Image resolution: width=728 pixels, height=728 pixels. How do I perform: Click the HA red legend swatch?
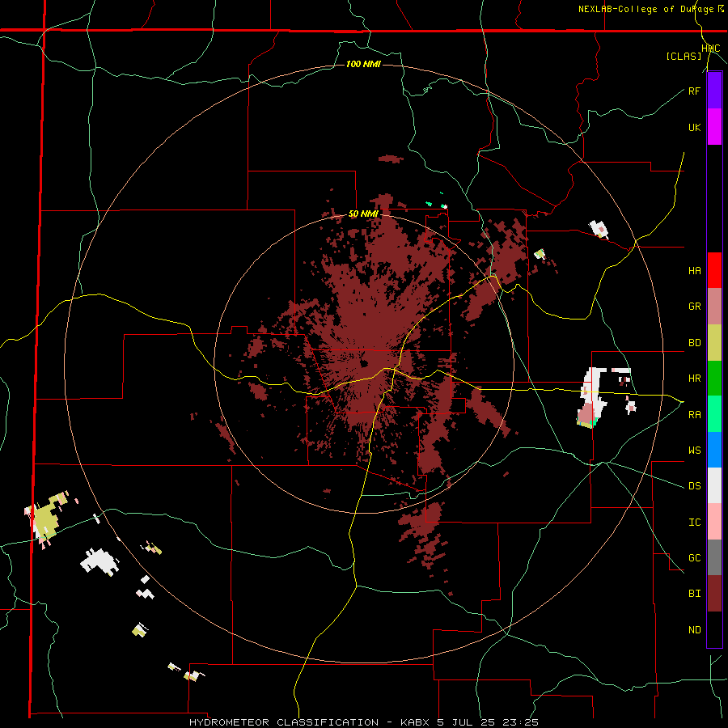714,270
